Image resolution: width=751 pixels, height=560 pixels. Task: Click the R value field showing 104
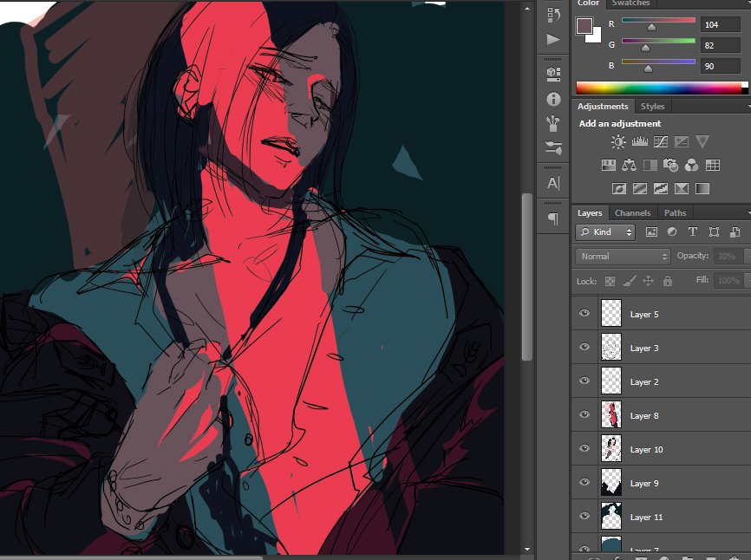720,24
